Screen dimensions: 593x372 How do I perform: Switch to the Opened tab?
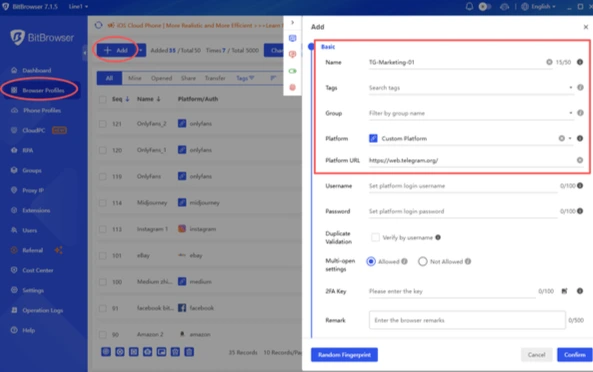[x=161, y=78]
